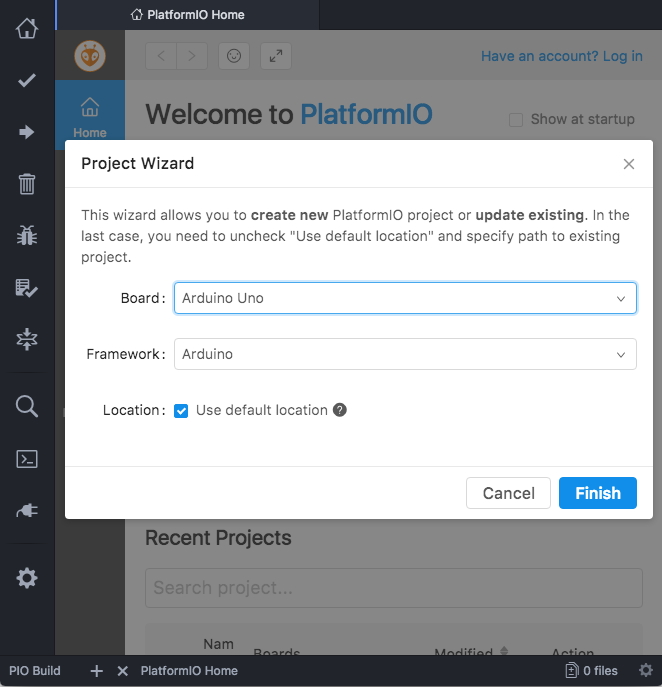Expand the Board dropdown showing Arduino Uno

[x=405, y=298]
